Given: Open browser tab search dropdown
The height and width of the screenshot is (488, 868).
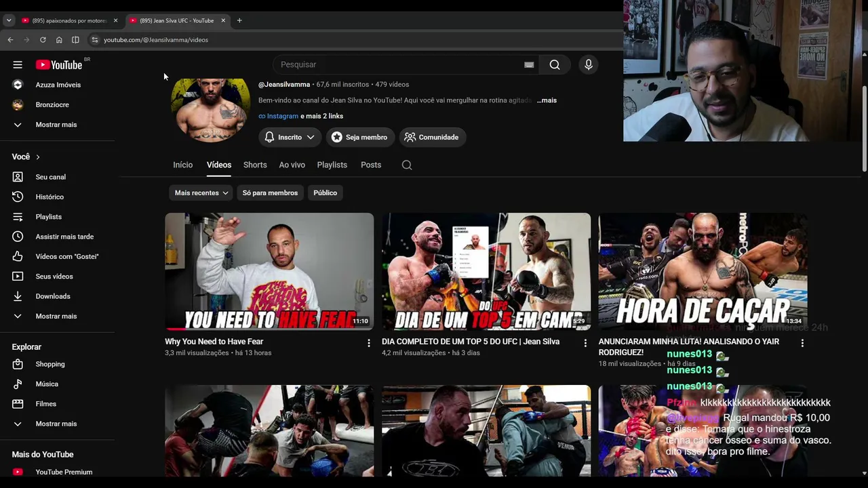Looking at the screenshot, I should [9, 20].
